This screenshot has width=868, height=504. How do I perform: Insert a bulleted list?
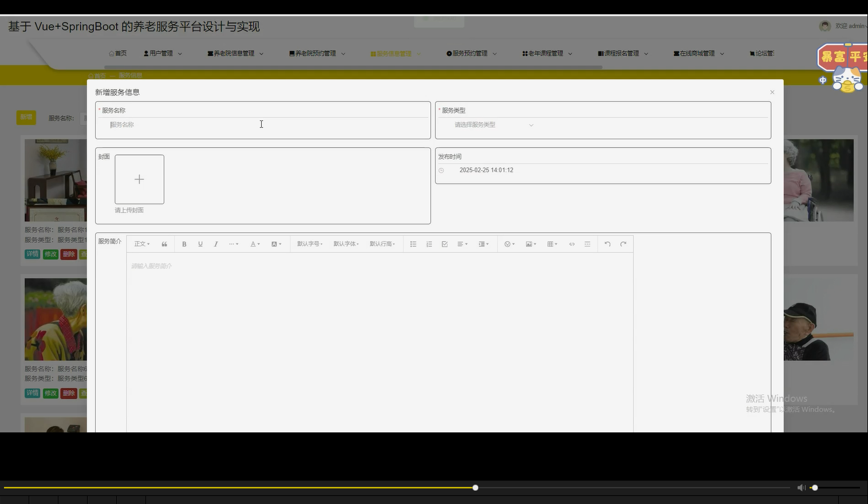point(413,244)
